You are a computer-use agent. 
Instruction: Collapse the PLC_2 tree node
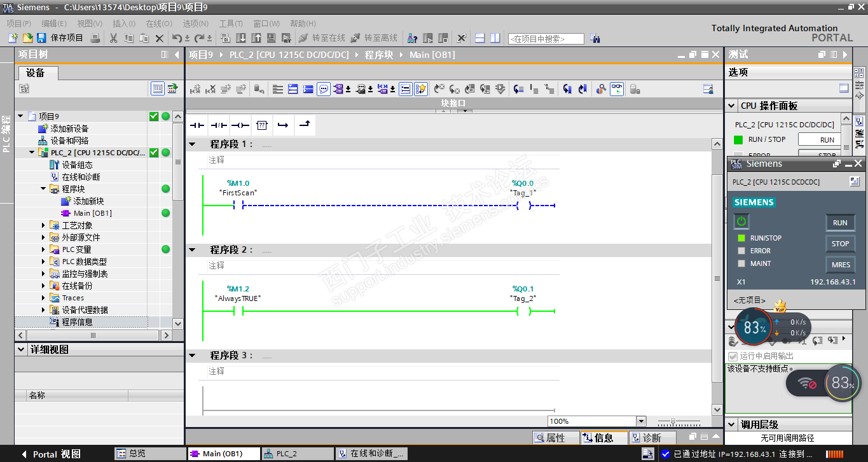pyautogui.click(x=32, y=153)
